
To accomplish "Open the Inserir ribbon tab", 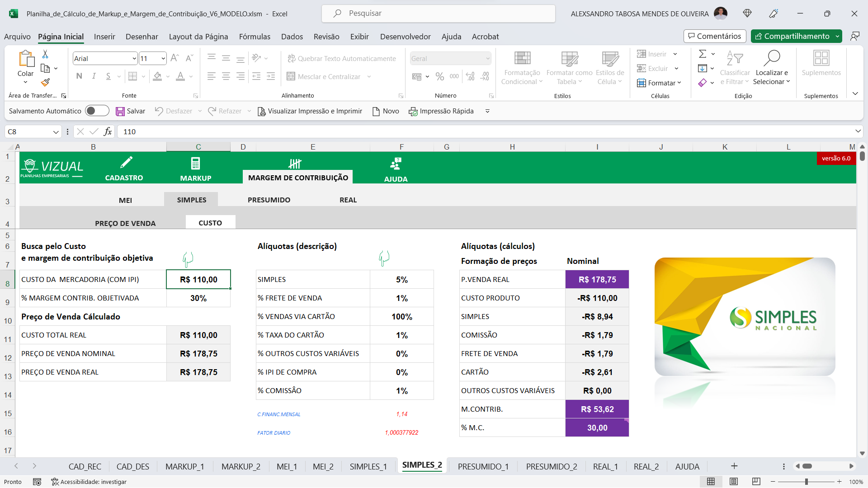I will point(104,37).
